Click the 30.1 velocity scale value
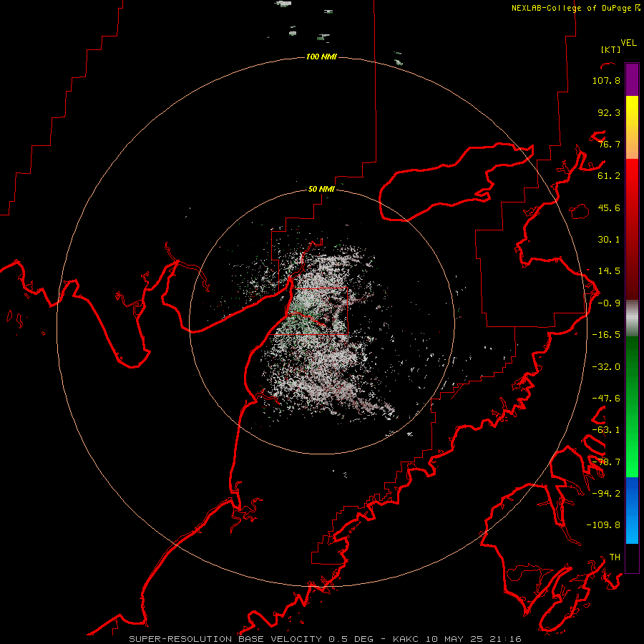Image resolution: width=644 pixels, height=644 pixels. [x=609, y=240]
